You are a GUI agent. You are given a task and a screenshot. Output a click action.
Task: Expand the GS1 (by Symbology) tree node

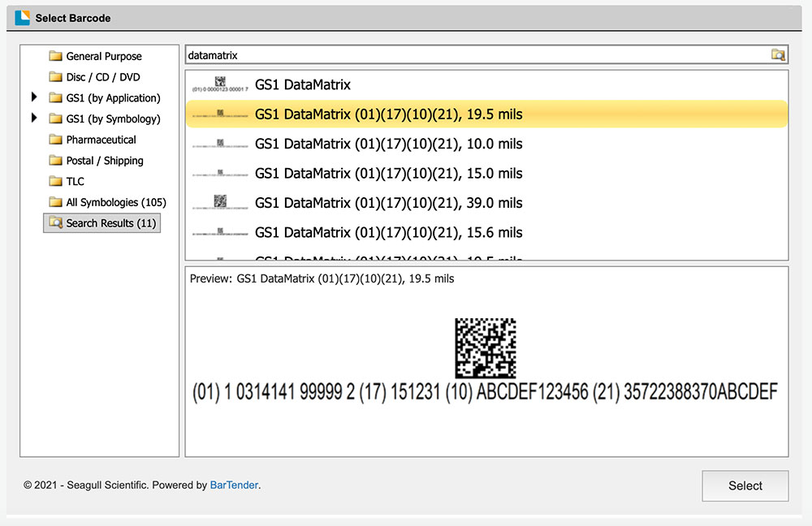coord(34,118)
